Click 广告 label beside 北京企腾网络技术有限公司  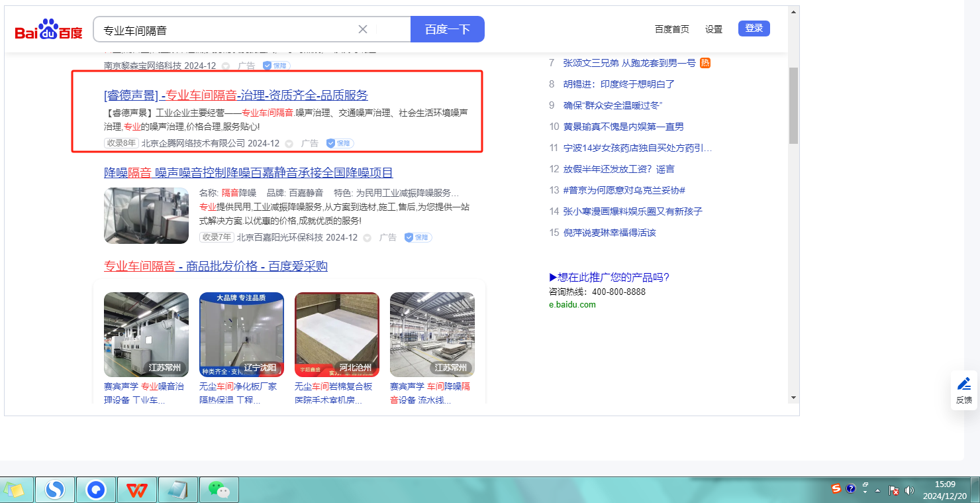(310, 143)
